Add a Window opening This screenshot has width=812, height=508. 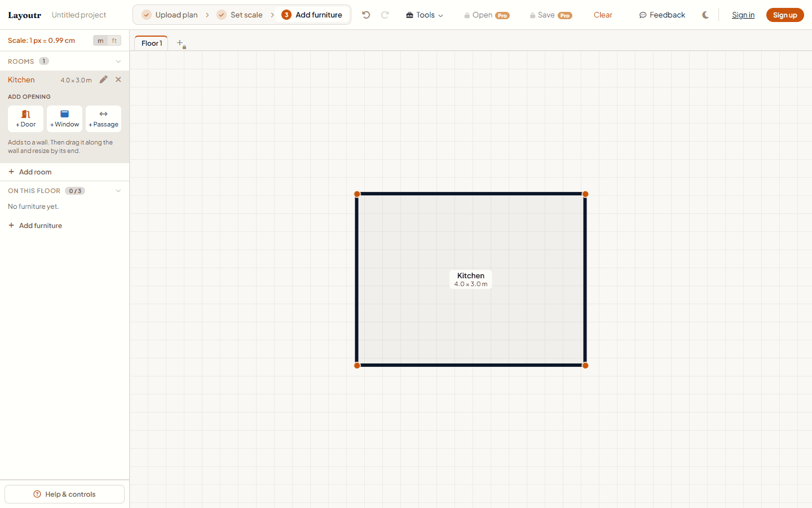64,119
